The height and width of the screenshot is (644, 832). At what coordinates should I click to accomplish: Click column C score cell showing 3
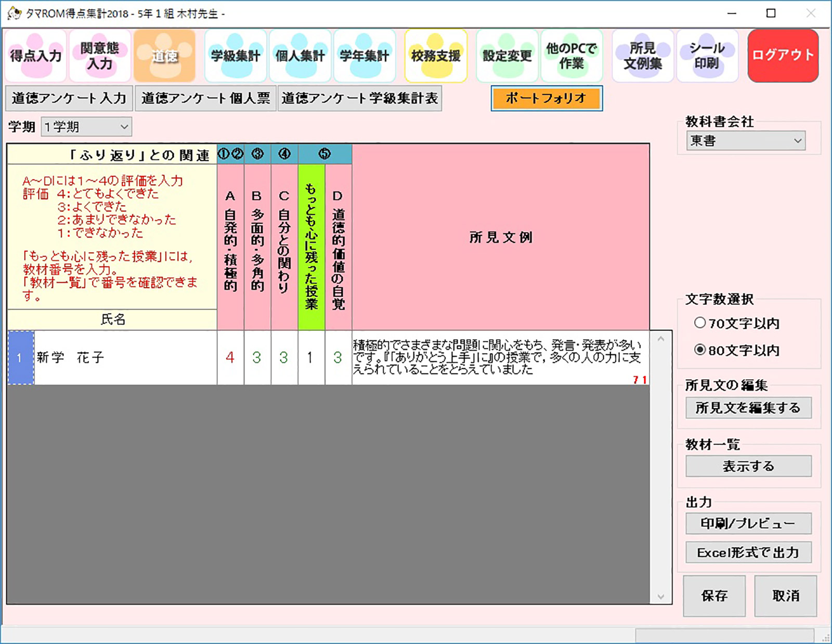click(284, 358)
